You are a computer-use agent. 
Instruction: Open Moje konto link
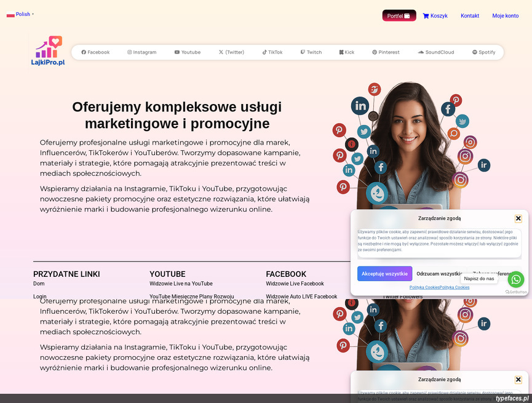[x=505, y=15]
